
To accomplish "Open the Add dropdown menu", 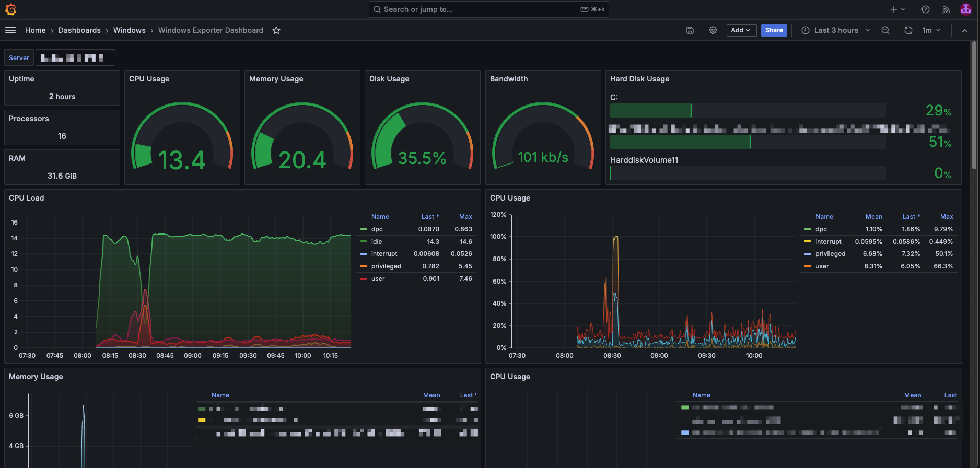I will click(741, 30).
